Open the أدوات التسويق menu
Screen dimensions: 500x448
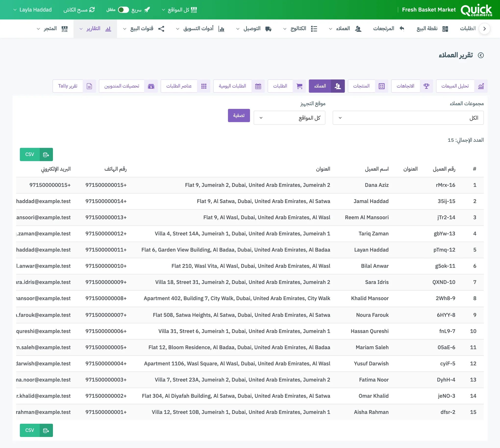pyautogui.click(x=200, y=29)
